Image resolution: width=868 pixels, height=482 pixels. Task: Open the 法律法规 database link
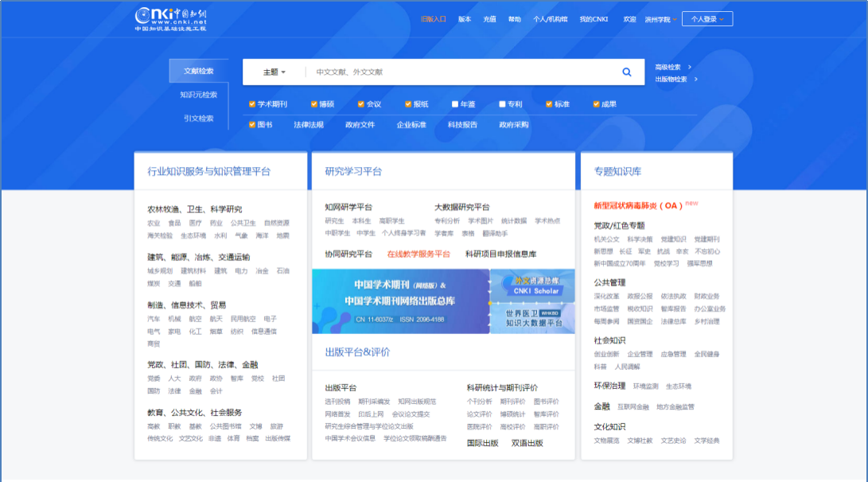(309, 125)
